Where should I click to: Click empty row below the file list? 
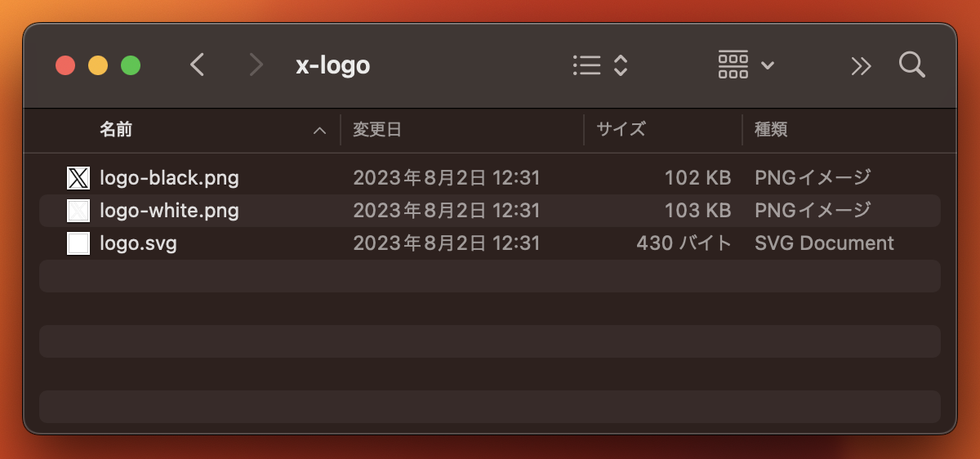click(490, 276)
